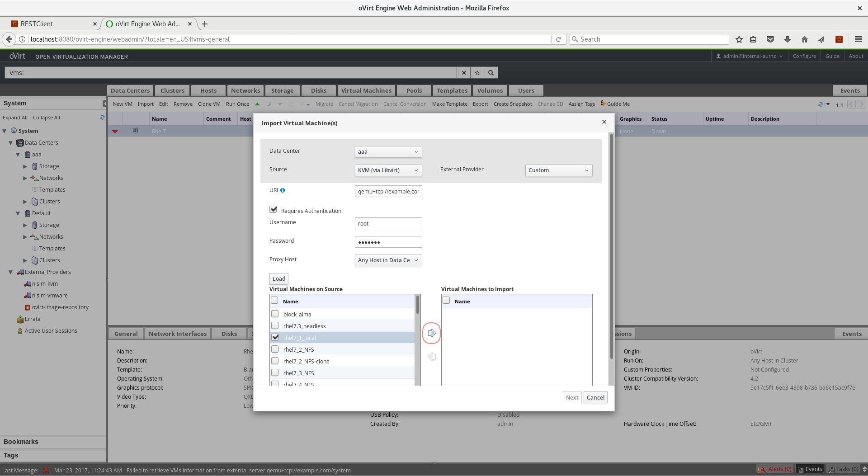Viewport: 868px width, 476px height.
Task: Open the Source dropdown KVM (via Libvirt)
Action: coord(388,170)
